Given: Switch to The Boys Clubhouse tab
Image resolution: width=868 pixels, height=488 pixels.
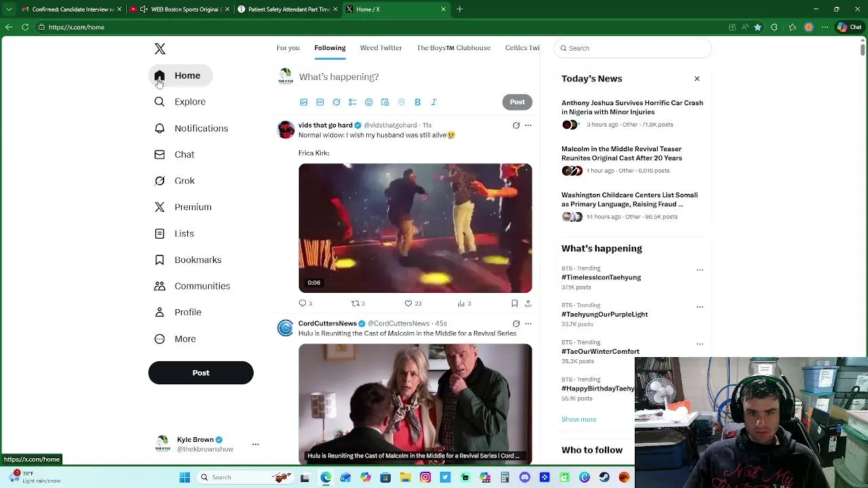Looking at the screenshot, I should point(454,48).
